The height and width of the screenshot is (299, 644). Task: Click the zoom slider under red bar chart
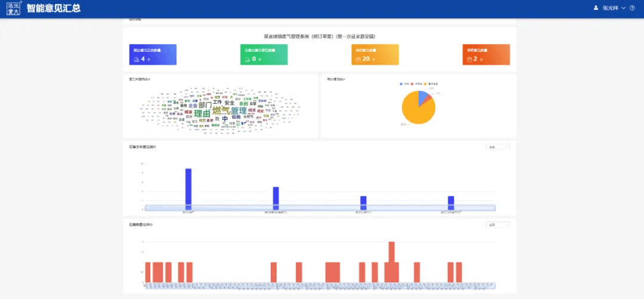click(321, 285)
